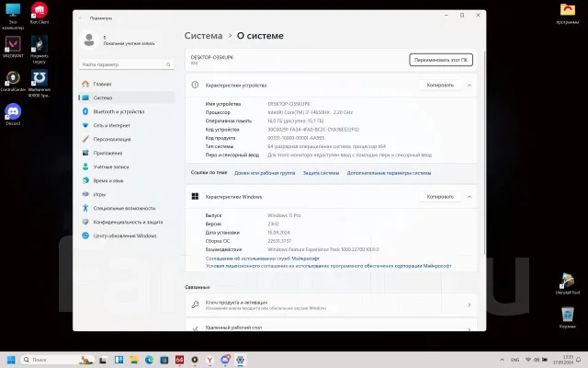The height and width of the screenshot is (368, 588).
Task: Open network icon in system tray
Action: click(528, 360)
